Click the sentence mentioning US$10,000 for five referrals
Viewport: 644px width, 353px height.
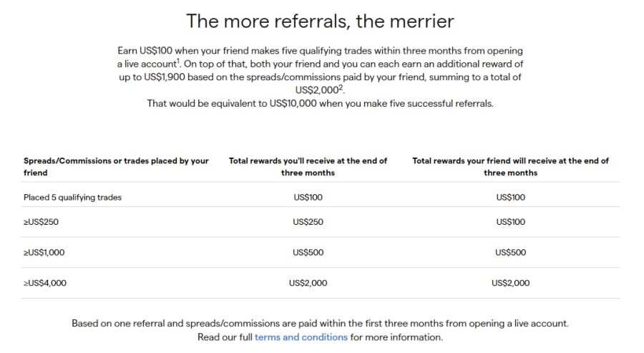[x=321, y=103]
